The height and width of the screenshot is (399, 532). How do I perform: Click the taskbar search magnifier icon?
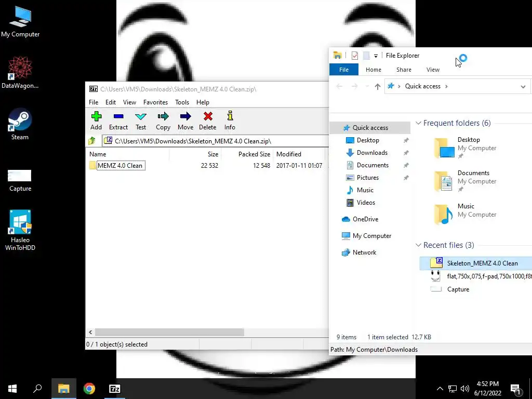pos(37,389)
